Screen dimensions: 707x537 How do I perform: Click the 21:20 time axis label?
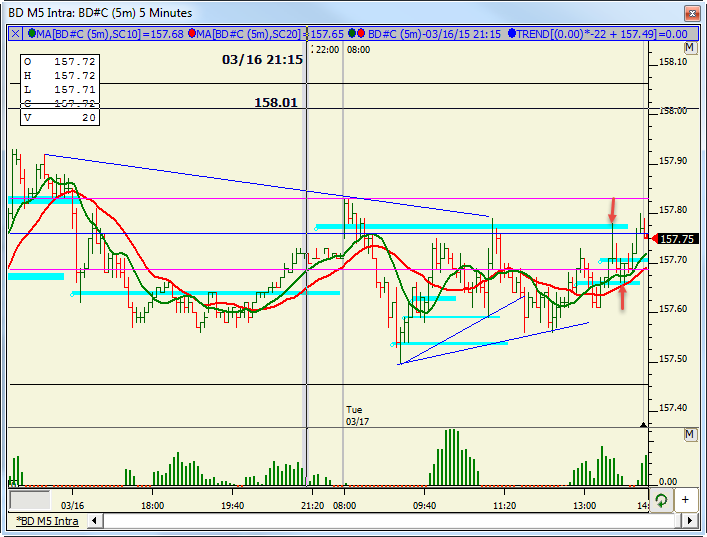click(x=312, y=505)
